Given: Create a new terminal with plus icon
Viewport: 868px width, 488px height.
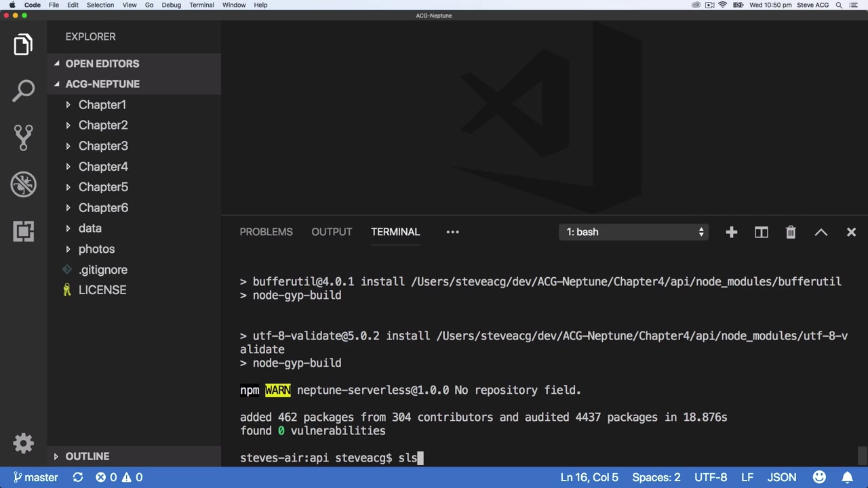Looking at the screenshot, I should 731,232.
